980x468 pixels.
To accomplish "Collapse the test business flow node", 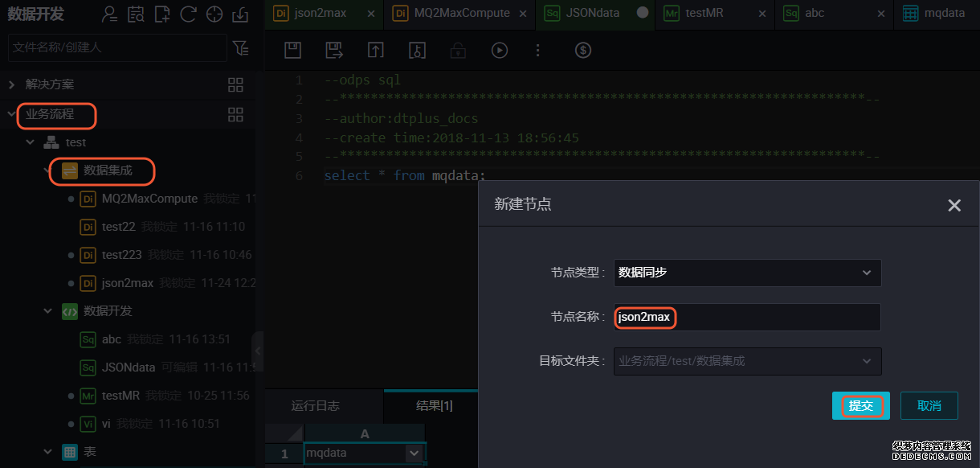I will tap(30, 142).
